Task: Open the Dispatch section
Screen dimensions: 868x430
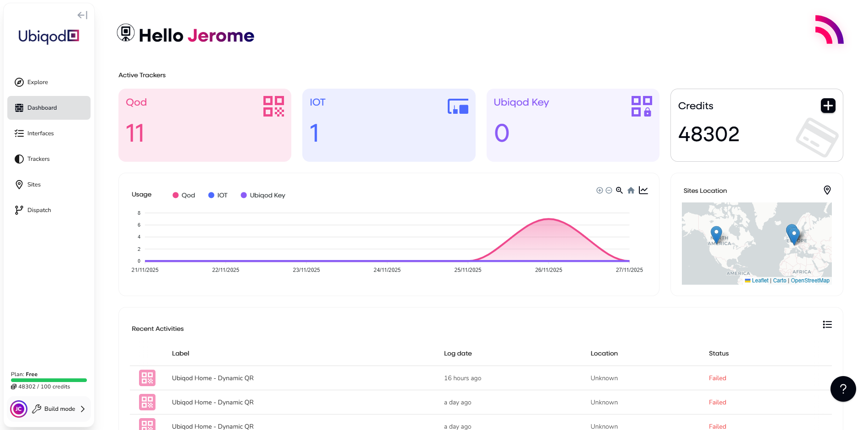Action: click(x=49, y=210)
